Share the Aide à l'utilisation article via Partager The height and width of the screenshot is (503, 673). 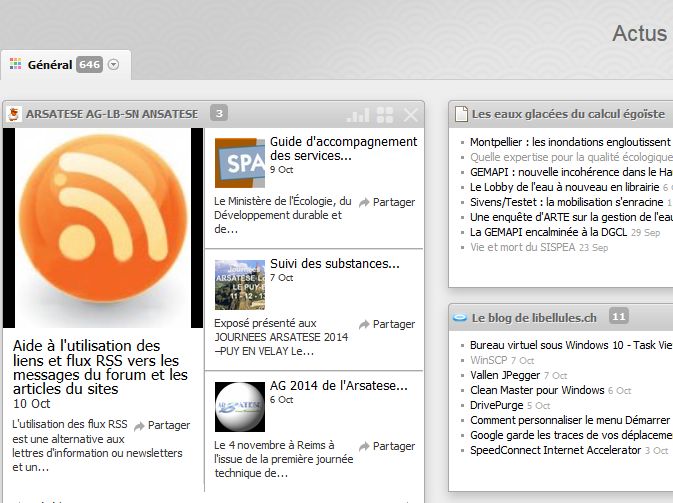coord(162,425)
